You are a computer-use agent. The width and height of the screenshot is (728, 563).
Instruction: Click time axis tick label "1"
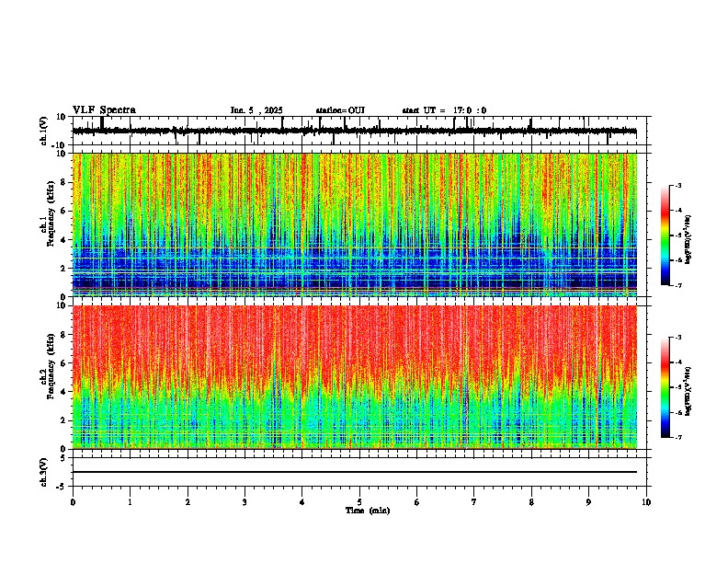(131, 502)
